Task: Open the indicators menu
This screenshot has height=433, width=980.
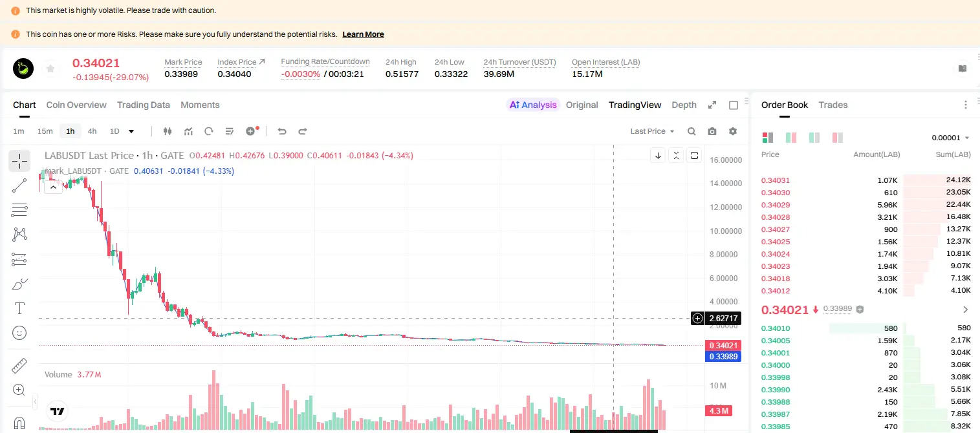Action: click(x=188, y=131)
